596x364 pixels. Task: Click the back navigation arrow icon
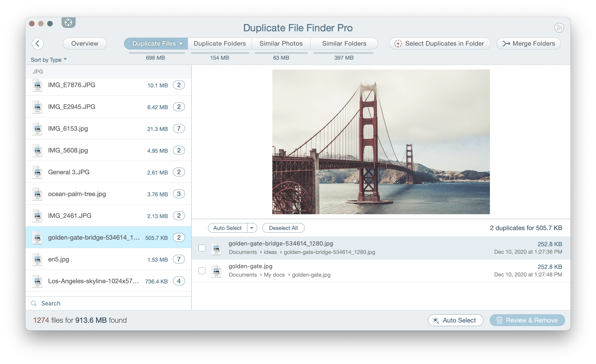(39, 43)
